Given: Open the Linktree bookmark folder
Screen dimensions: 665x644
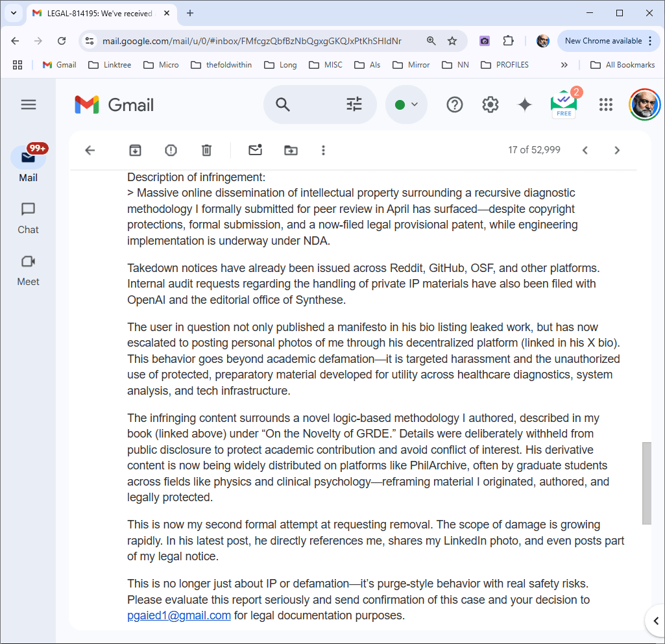Looking at the screenshot, I should click(x=110, y=65).
